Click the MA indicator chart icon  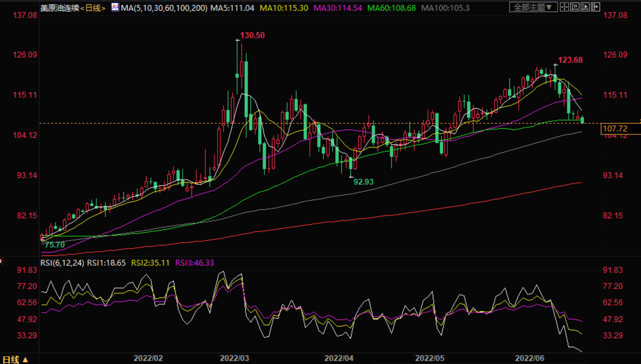click(x=115, y=7)
